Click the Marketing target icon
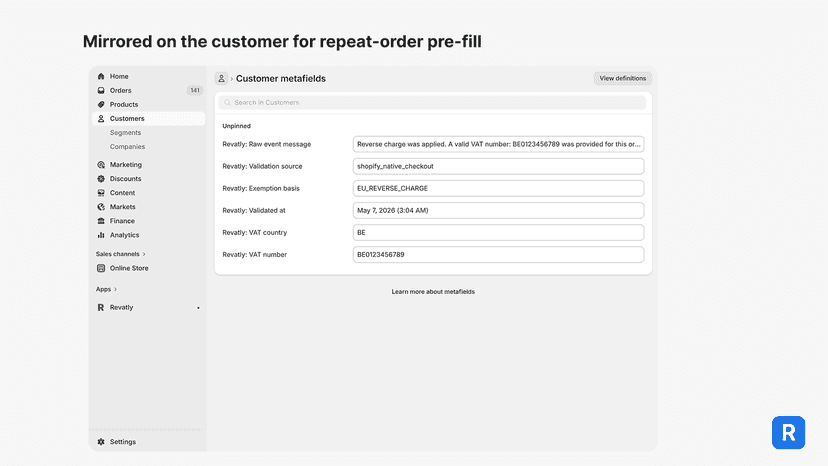The width and height of the screenshot is (828, 466). point(101,165)
